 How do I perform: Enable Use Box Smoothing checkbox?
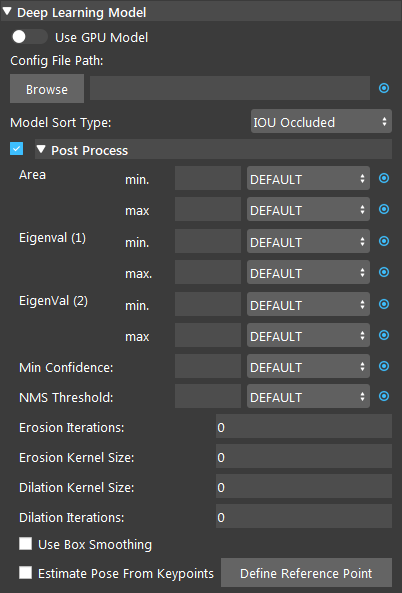coord(25,544)
